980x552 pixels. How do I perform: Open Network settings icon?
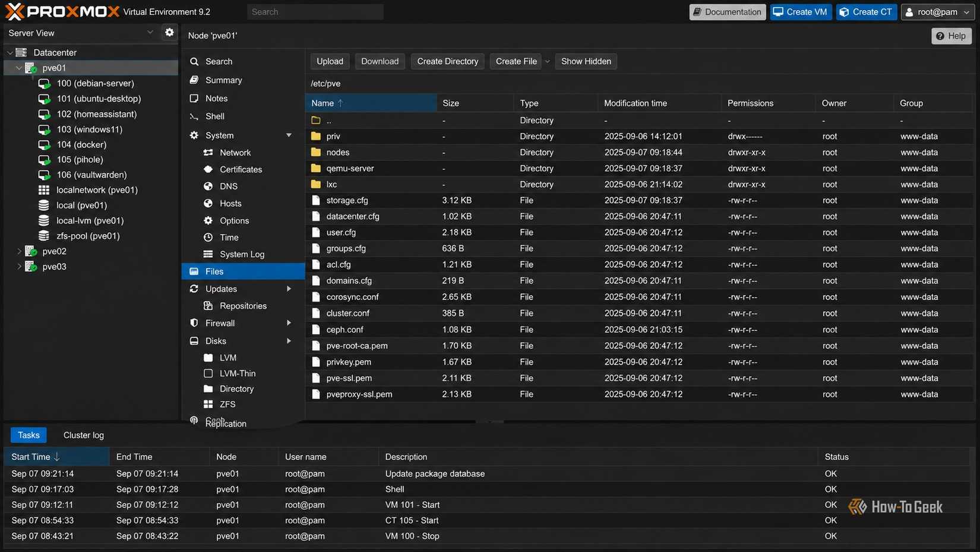[x=208, y=153]
